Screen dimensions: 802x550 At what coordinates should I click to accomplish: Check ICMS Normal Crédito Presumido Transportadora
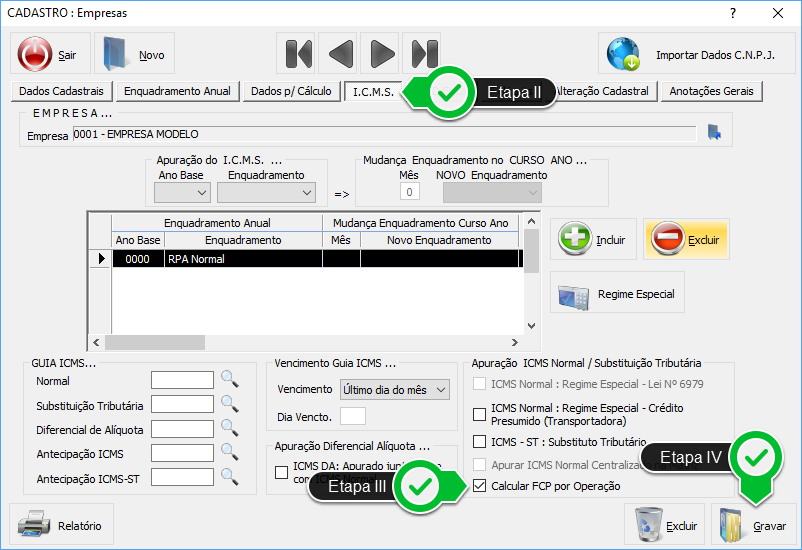[480, 414]
